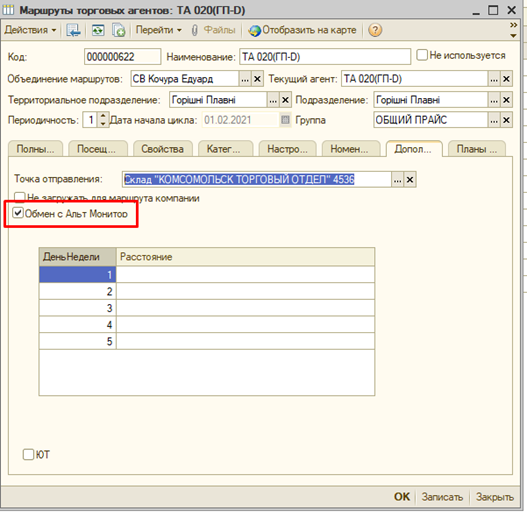Expand the Перейти dropdown menu
Screen dimensions: 527x518
158,30
